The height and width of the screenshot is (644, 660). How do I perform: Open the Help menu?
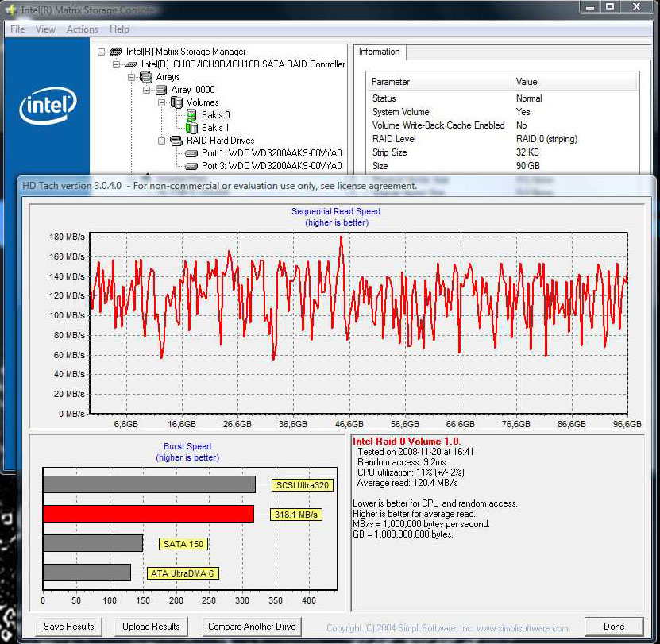click(x=119, y=29)
